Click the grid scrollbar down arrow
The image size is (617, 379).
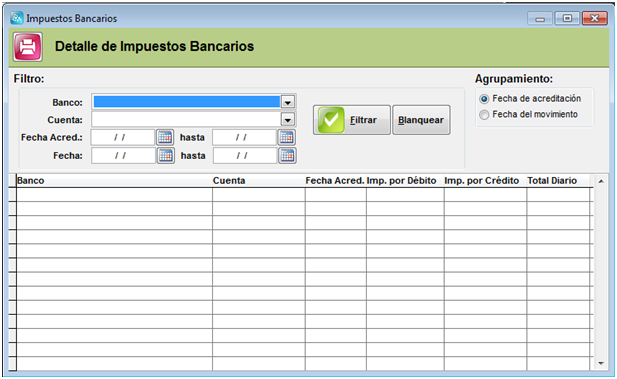(601, 363)
